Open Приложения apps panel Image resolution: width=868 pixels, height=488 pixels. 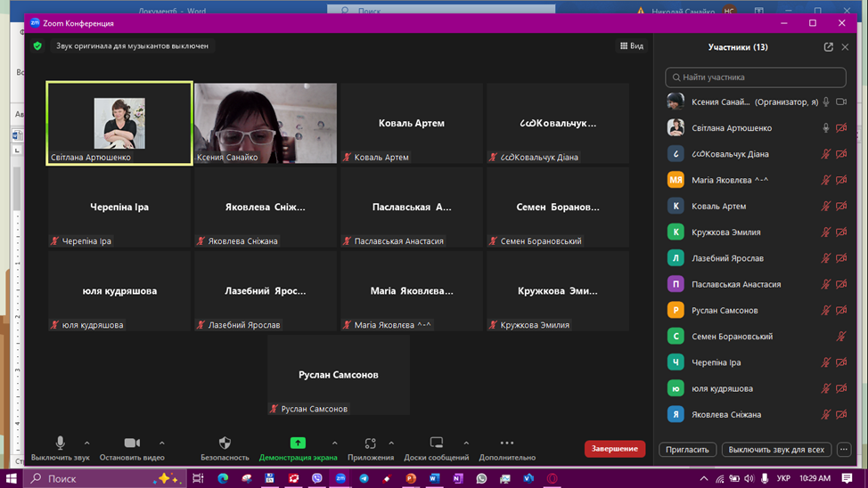click(x=371, y=449)
